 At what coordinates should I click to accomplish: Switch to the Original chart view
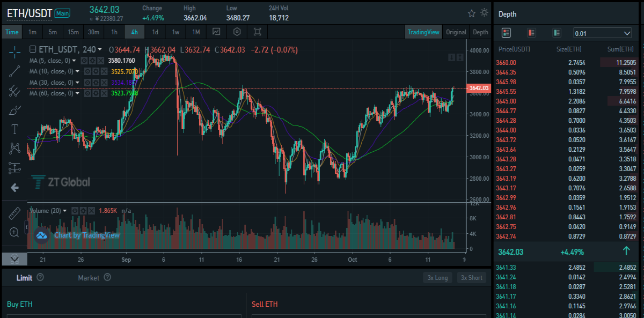(x=456, y=32)
